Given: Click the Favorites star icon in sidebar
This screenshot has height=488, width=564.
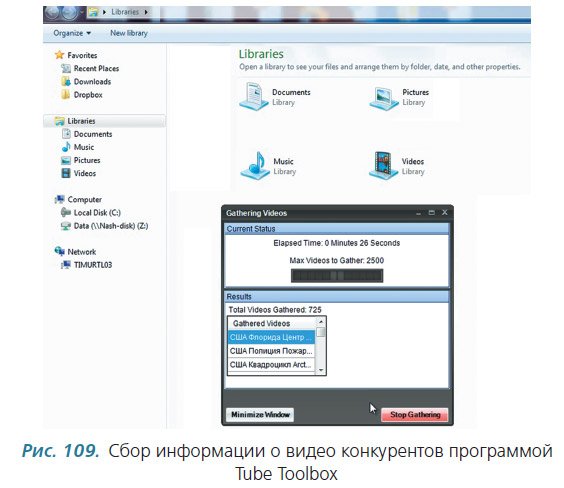Looking at the screenshot, I should tap(59, 55).
